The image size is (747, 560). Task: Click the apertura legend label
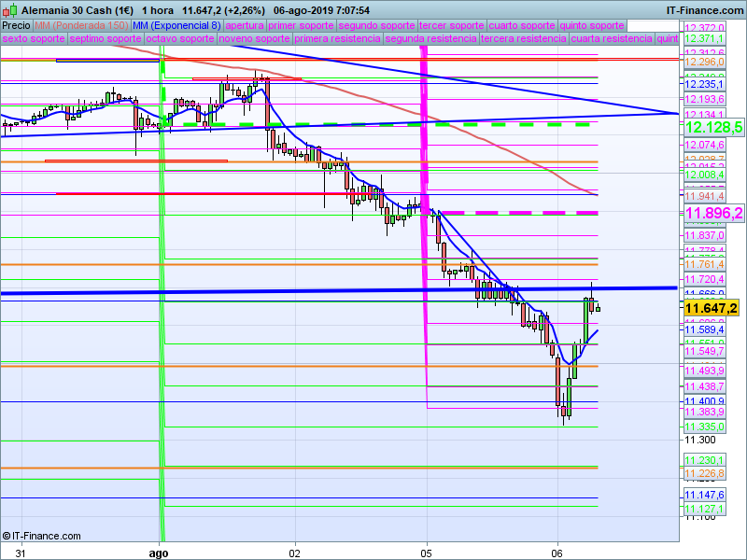coord(245,25)
